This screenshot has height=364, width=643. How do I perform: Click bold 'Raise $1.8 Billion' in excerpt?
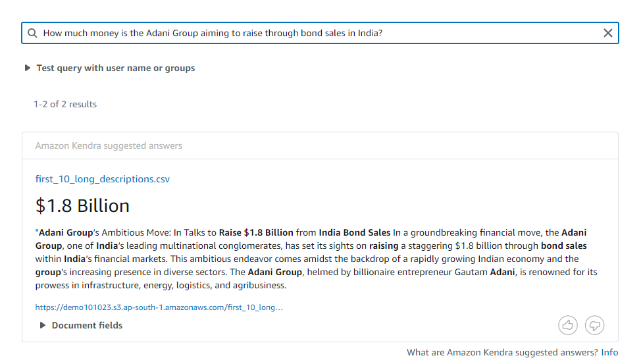tap(256, 232)
